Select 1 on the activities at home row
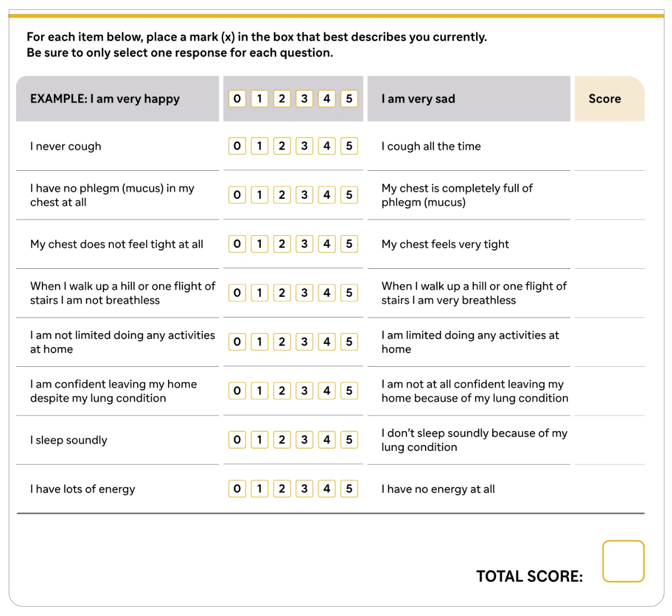The height and width of the screenshot is (616, 672). coord(259,342)
